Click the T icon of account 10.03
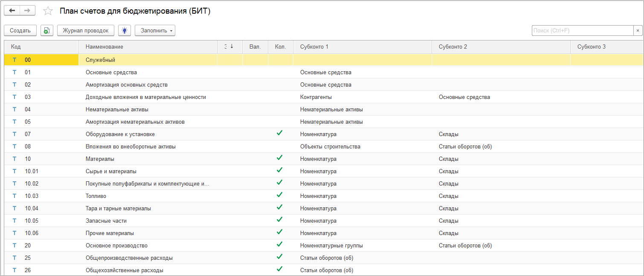The width and height of the screenshot is (644, 276). pyautogui.click(x=15, y=196)
